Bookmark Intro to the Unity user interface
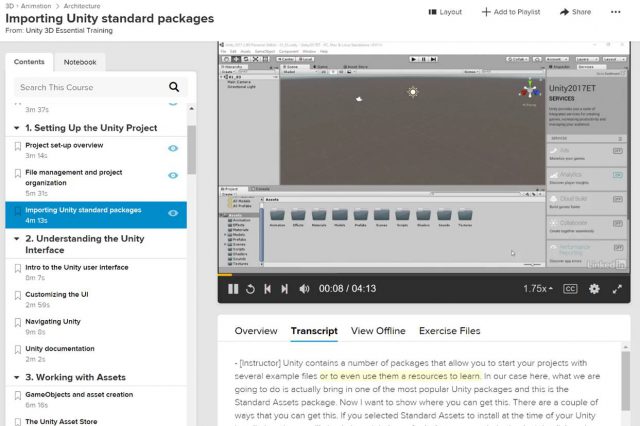Image resolution: width=640 pixels, height=426 pixels. (x=18, y=268)
